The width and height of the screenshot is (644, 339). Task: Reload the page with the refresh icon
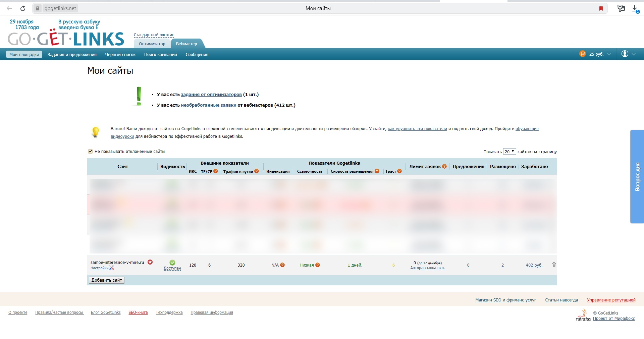[x=23, y=8]
